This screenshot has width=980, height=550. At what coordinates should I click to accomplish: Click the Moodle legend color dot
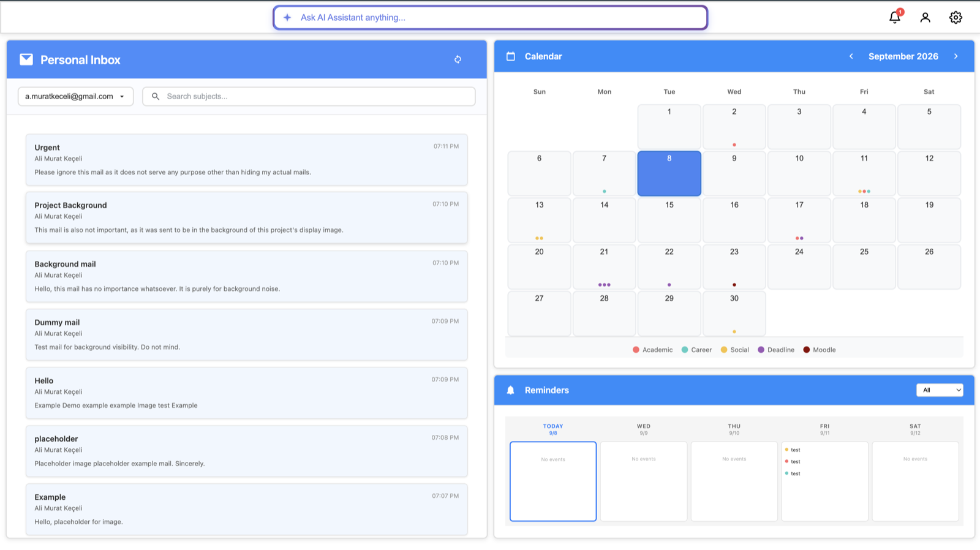click(x=807, y=350)
